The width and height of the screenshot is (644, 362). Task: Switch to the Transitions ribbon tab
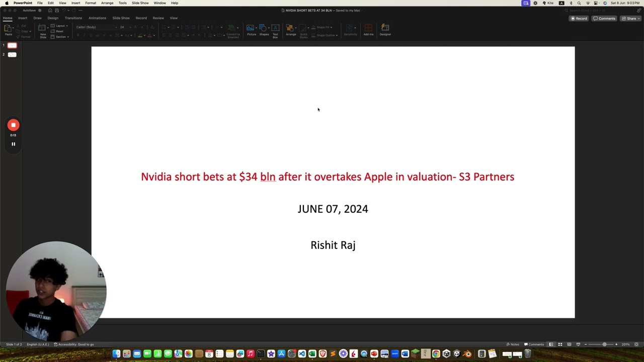point(73,18)
